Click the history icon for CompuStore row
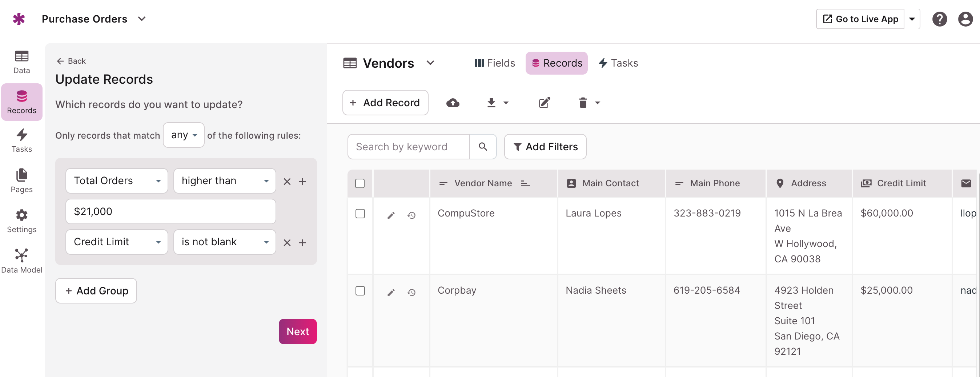Image resolution: width=980 pixels, height=377 pixels. (x=411, y=215)
